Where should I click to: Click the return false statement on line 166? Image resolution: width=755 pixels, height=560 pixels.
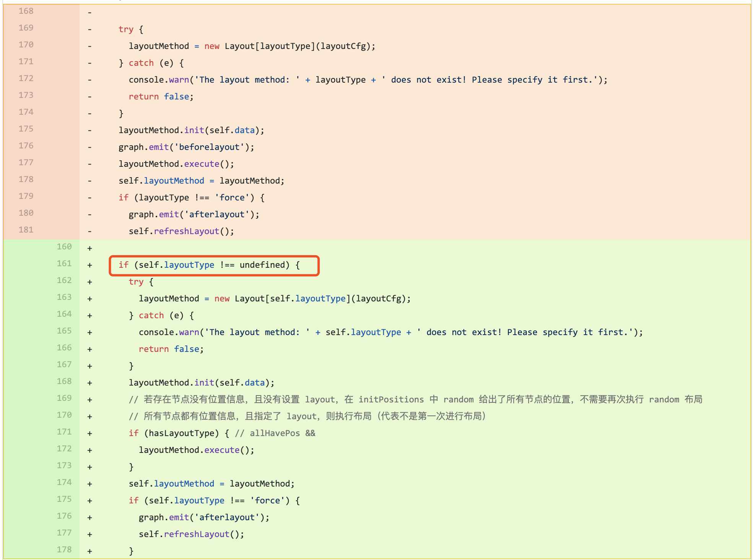pos(170,348)
